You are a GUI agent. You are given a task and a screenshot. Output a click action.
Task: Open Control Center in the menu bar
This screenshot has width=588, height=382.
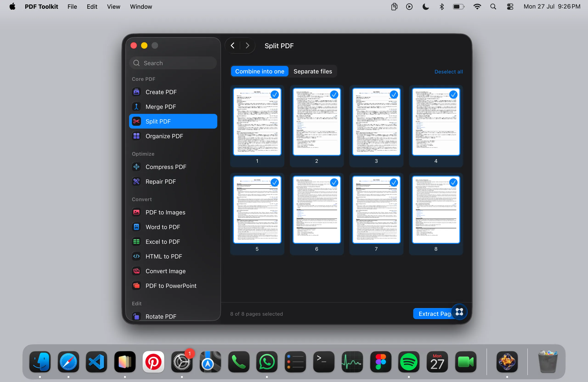coord(510,7)
